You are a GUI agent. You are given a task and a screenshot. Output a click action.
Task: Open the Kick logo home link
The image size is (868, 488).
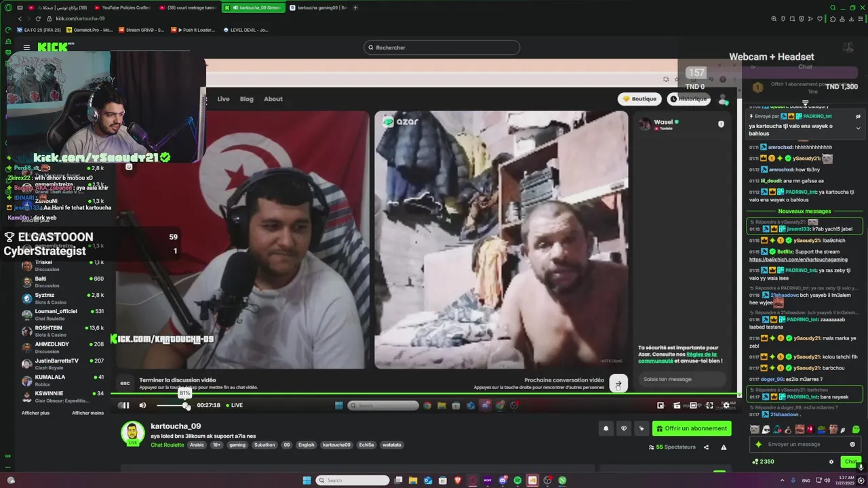click(54, 47)
